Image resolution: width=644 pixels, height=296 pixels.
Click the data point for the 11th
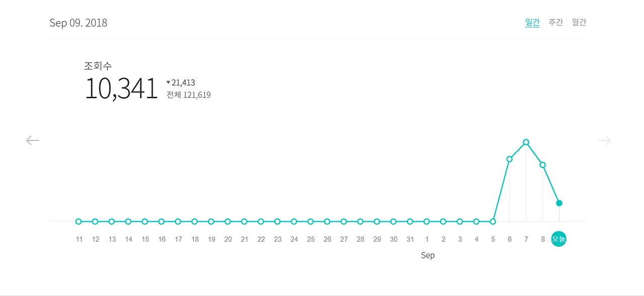coord(78,221)
